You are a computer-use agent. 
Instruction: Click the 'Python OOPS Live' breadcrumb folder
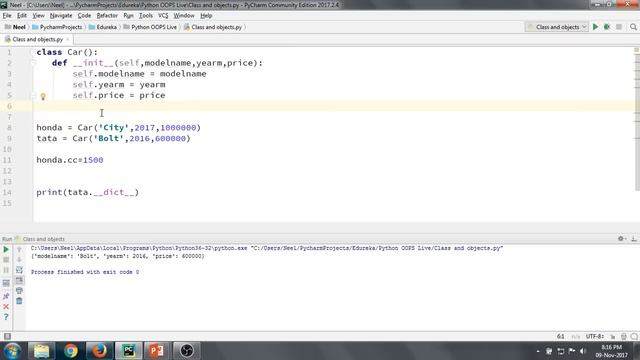click(150, 27)
